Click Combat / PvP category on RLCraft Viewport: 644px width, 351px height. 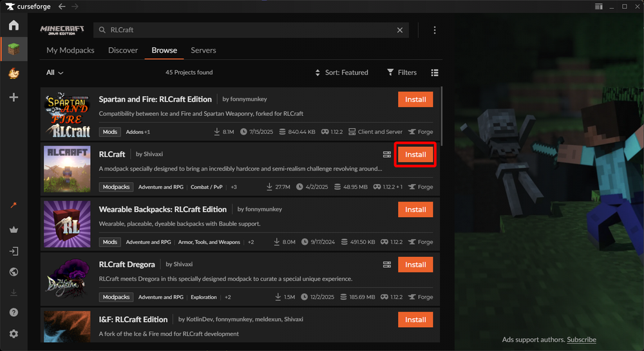(x=206, y=187)
